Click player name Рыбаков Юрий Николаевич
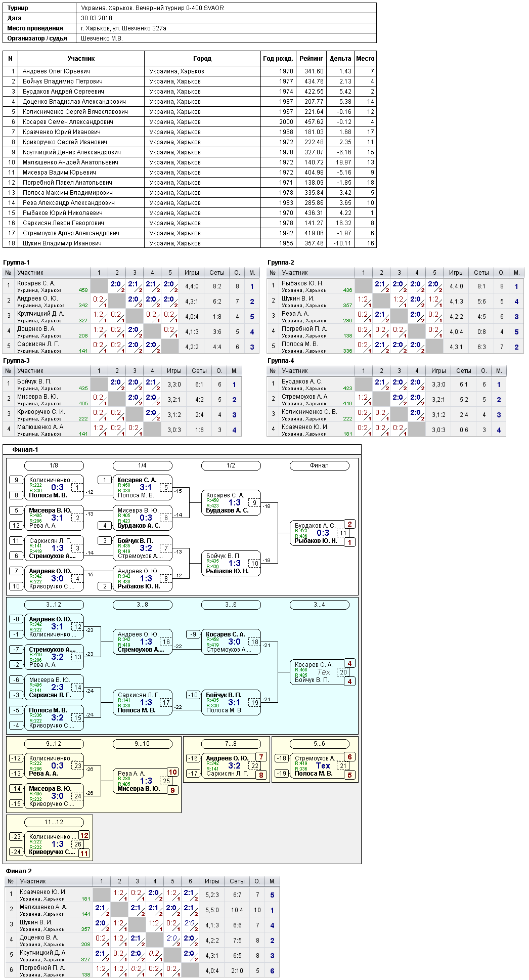 63,213
